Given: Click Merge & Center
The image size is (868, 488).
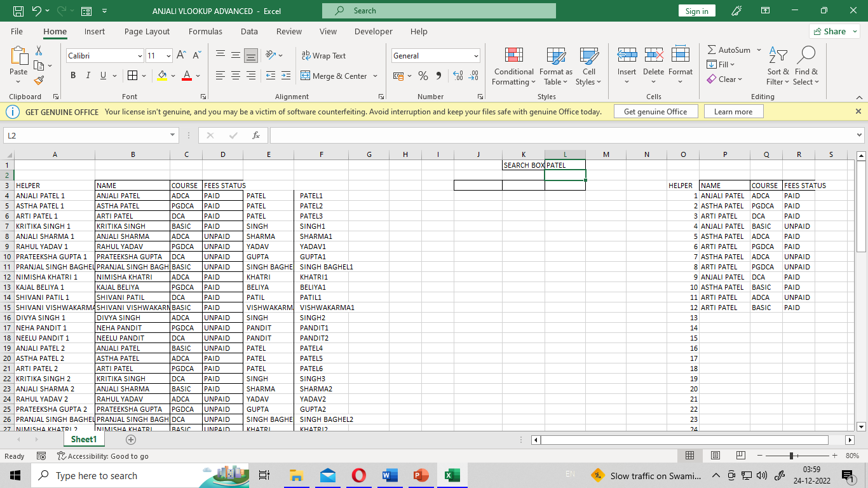Looking at the screenshot, I should point(334,76).
